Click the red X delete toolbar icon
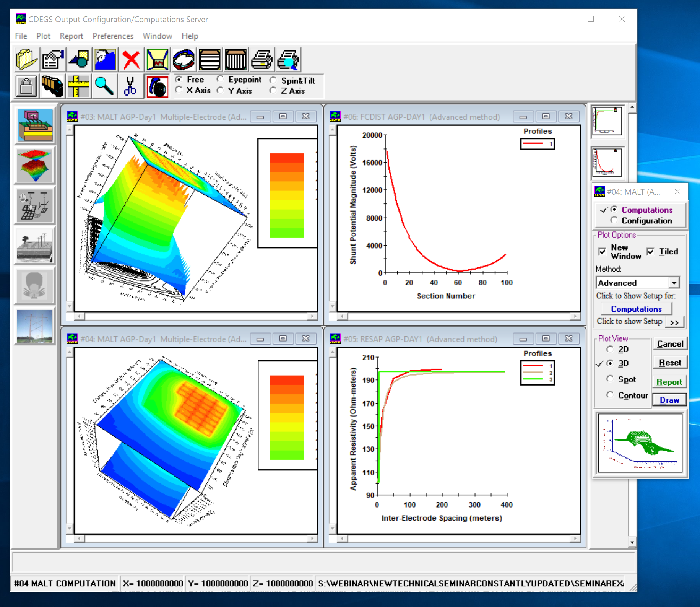This screenshot has width=700, height=607. tap(131, 59)
